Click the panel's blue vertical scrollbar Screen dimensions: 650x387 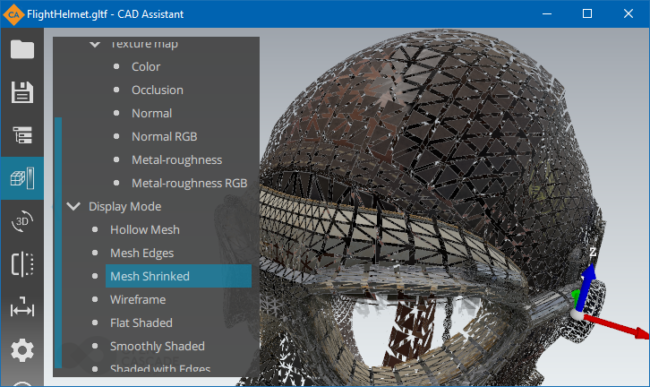pyautogui.click(x=58, y=243)
